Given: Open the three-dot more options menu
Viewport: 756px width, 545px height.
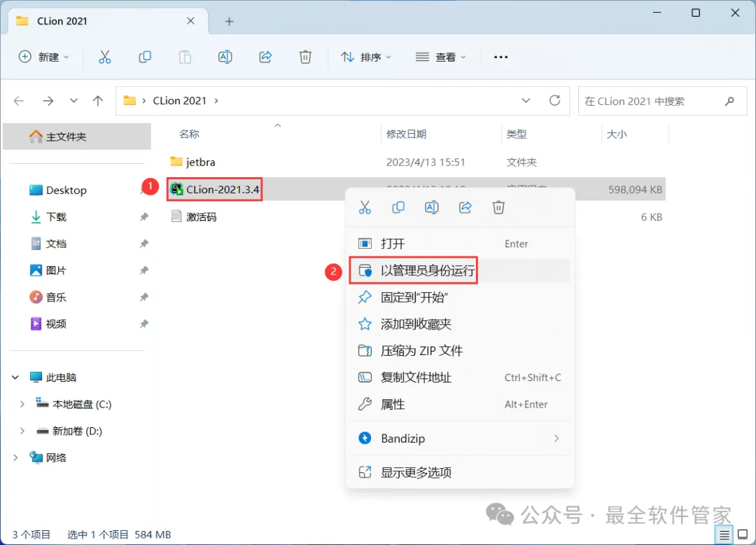Looking at the screenshot, I should [501, 57].
